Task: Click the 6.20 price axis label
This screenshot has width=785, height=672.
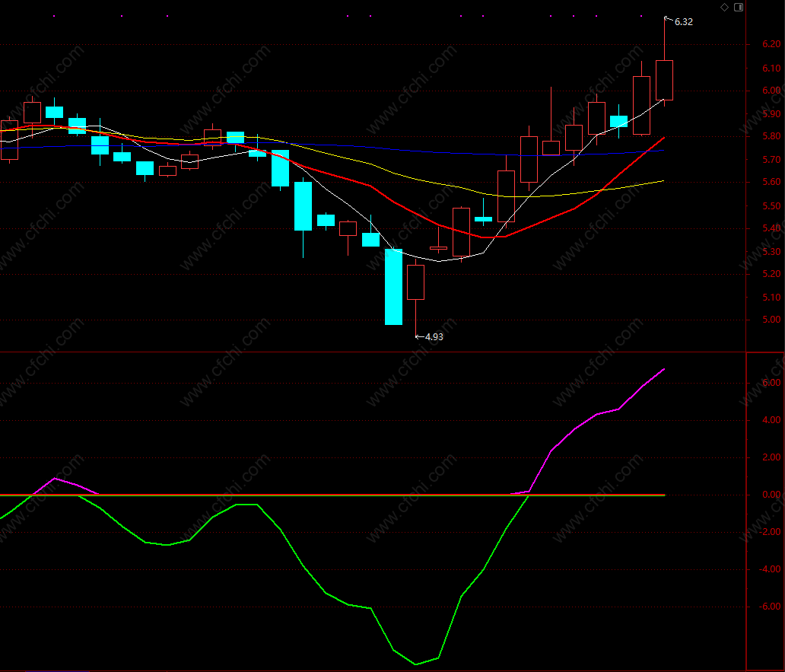Action: [x=771, y=44]
